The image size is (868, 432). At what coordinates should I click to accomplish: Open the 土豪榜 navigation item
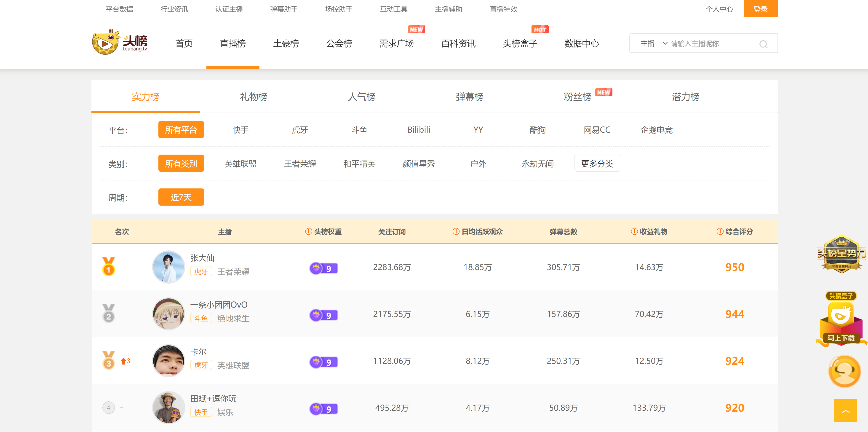pyautogui.click(x=286, y=43)
